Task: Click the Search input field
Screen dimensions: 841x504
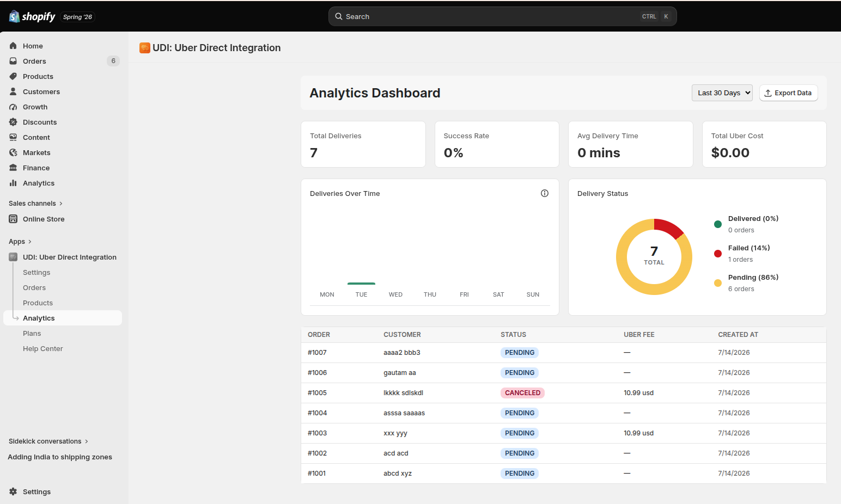Action: point(502,16)
